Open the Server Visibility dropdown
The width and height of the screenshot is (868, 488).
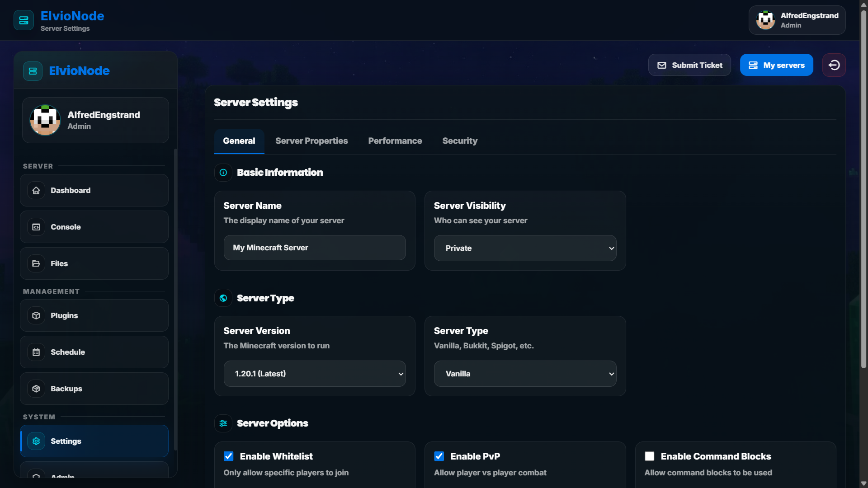pos(525,248)
